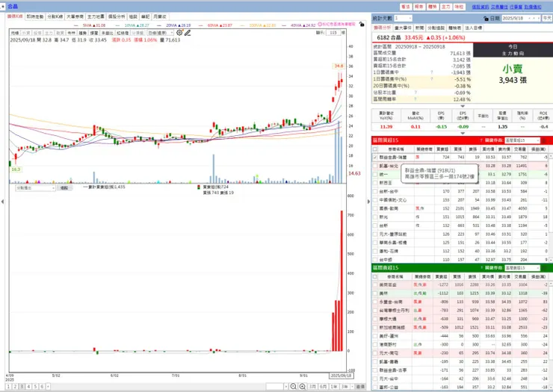Go to chart page 4

[28, 387]
